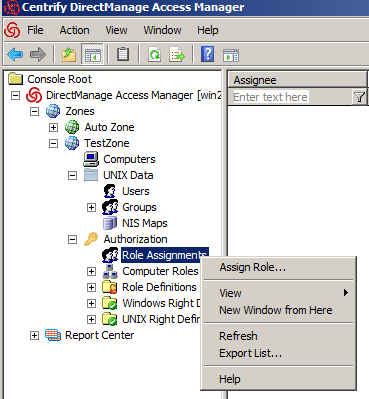Image resolution: width=369 pixels, height=399 pixels.
Task: Click the Role Definitions folder icon
Action: [x=110, y=287]
